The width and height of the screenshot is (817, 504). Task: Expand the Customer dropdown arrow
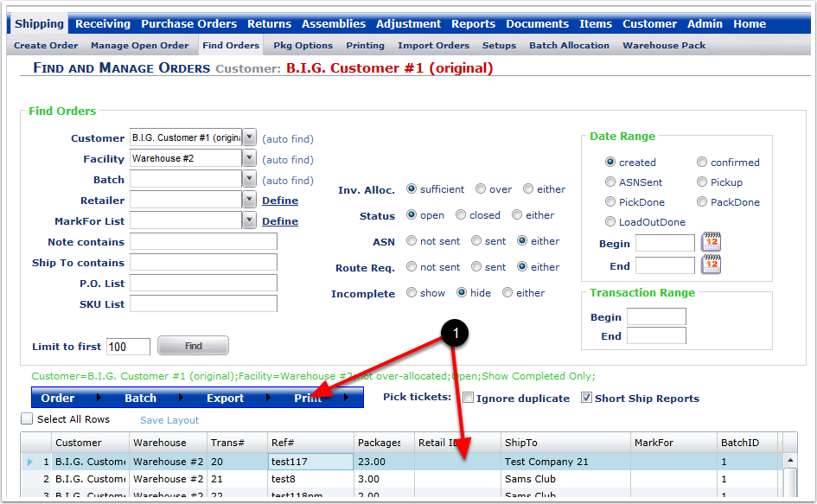249,137
